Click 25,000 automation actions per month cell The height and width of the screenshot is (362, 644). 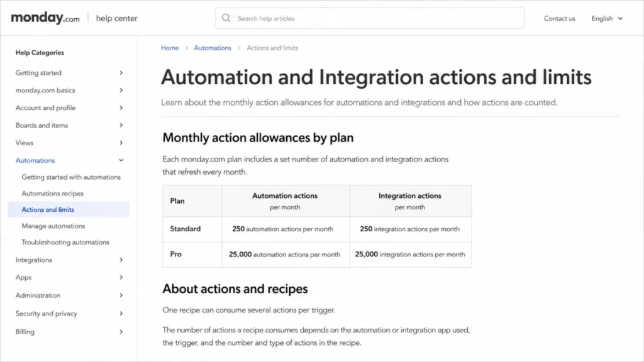click(286, 255)
